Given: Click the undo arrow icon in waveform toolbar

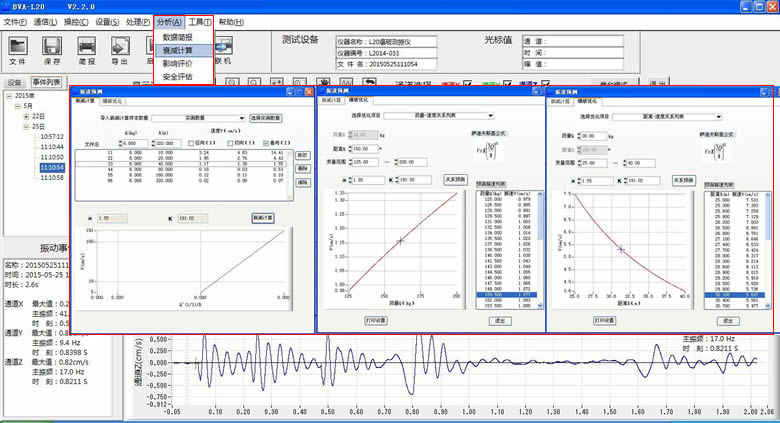Looking at the screenshot, I should 369,83.
